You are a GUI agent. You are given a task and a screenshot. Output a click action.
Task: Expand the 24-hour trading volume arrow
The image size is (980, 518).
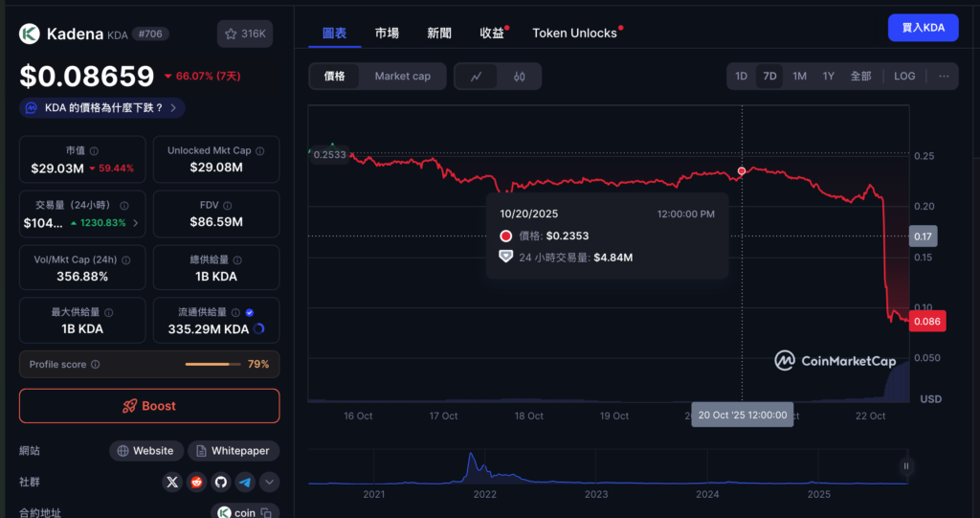click(x=135, y=223)
